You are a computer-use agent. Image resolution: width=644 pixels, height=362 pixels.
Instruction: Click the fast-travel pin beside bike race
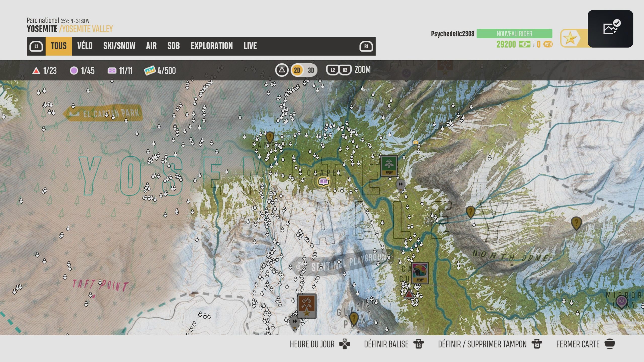pos(294,322)
